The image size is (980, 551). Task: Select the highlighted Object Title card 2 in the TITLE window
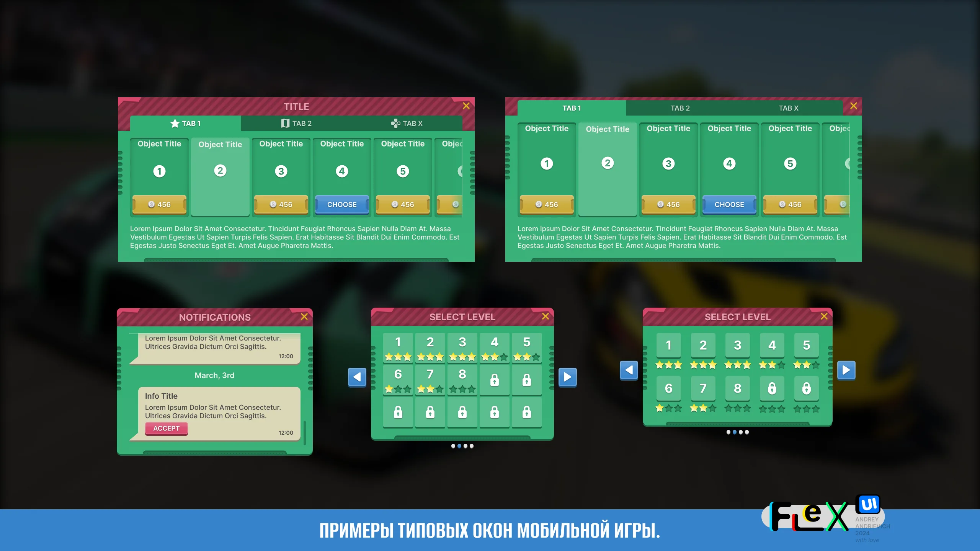pos(220,177)
